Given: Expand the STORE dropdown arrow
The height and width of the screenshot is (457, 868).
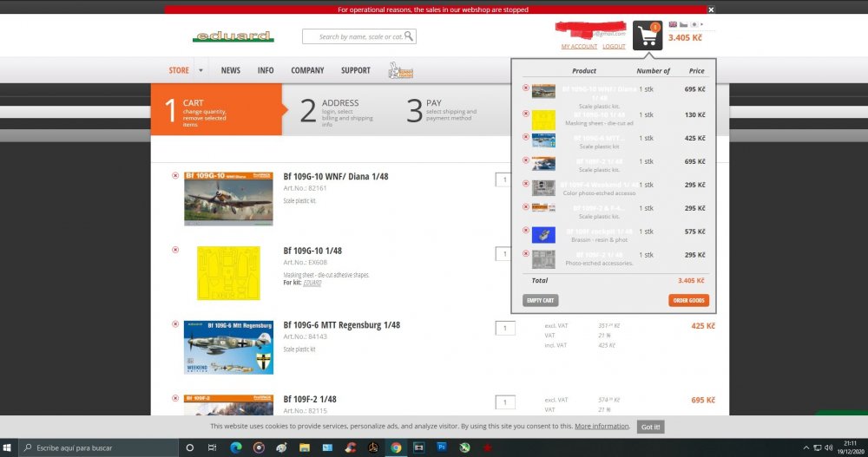Looking at the screenshot, I should (x=201, y=71).
